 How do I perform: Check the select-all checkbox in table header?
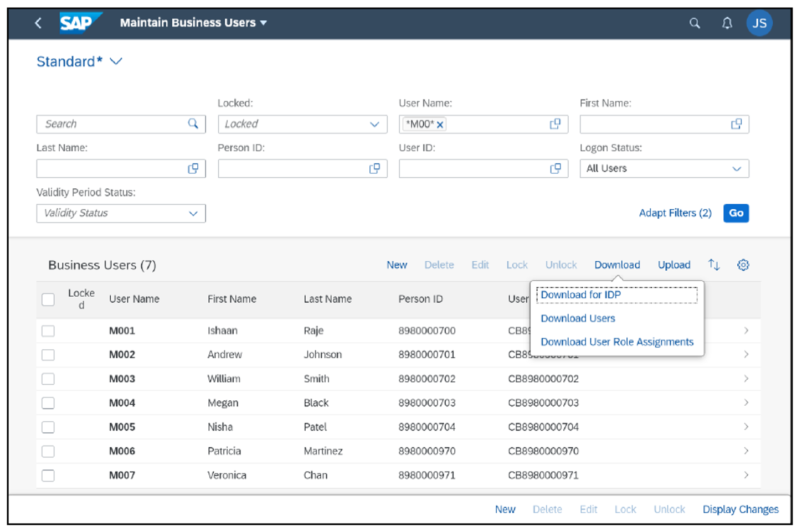click(x=48, y=299)
